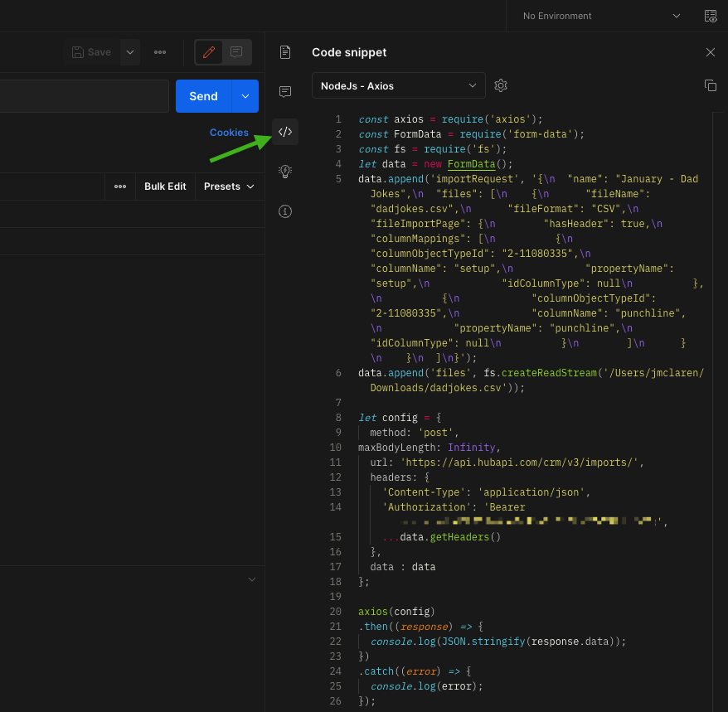Open the more request actions ellipsis

[x=160, y=51]
